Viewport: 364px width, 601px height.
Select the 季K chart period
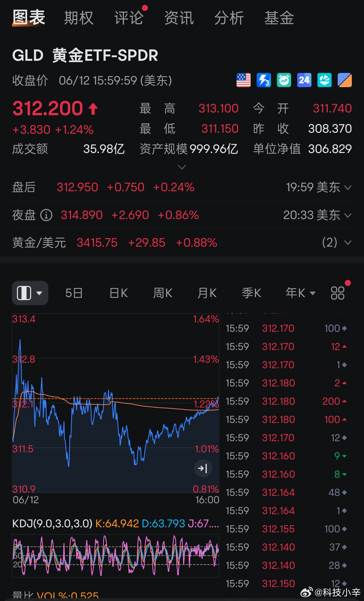click(x=251, y=293)
